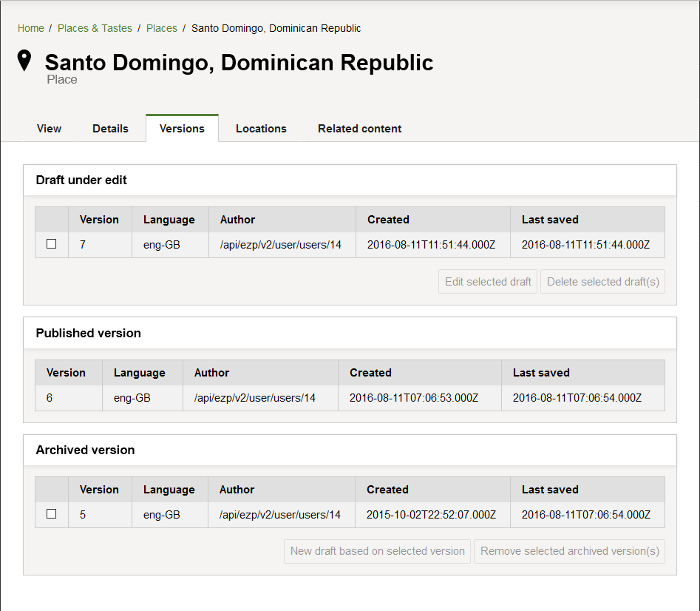Click version number 5 in archived table
The height and width of the screenshot is (611, 700).
click(83, 515)
